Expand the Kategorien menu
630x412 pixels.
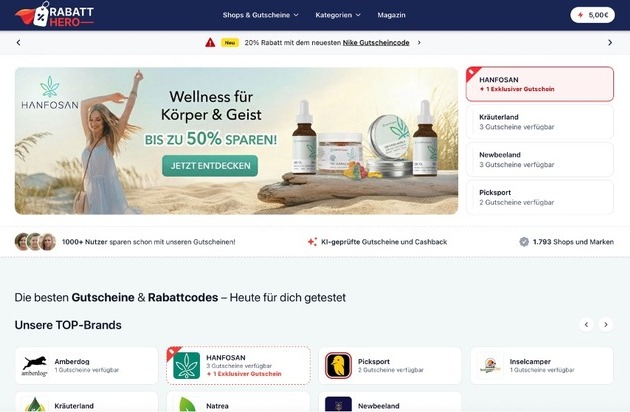[338, 15]
